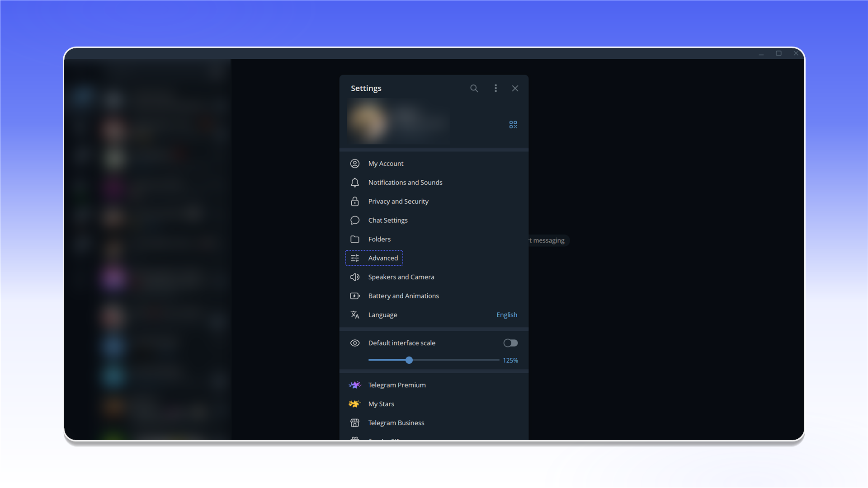Show the QR code icon beside profile
The width and height of the screenshot is (868, 488).
click(x=513, y=125)
